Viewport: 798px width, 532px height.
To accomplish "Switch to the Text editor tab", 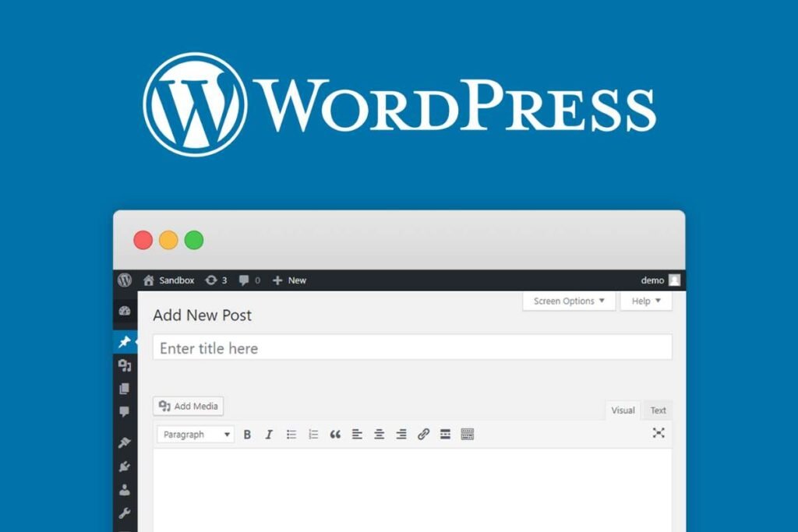I will tap(658, 410).
